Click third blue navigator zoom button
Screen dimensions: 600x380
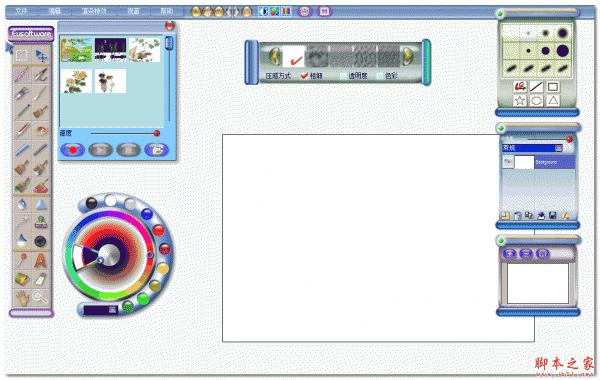(x=543, y=253)
